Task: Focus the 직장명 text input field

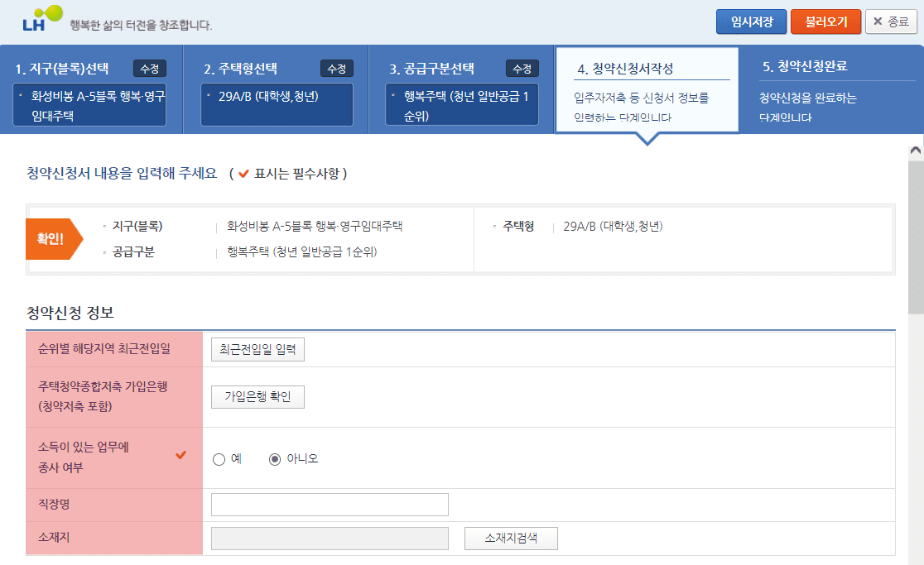Action: [x=330, y=505]
